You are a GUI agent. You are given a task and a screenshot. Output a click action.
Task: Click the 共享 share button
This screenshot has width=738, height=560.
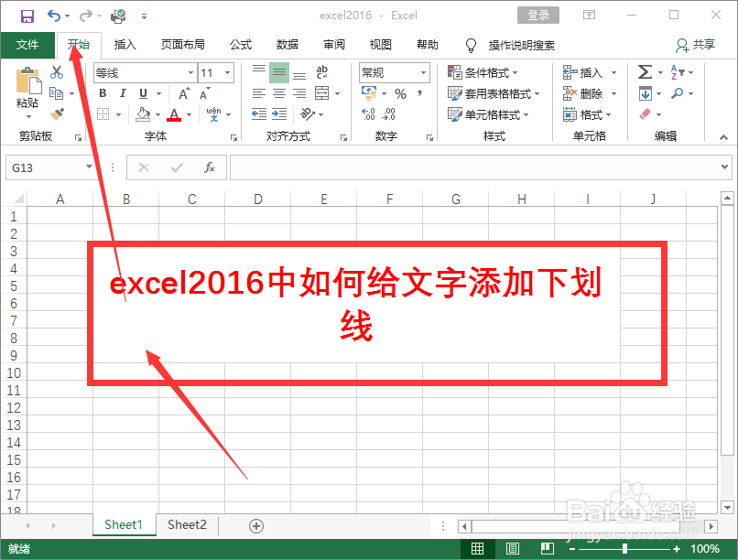point(696,45)
